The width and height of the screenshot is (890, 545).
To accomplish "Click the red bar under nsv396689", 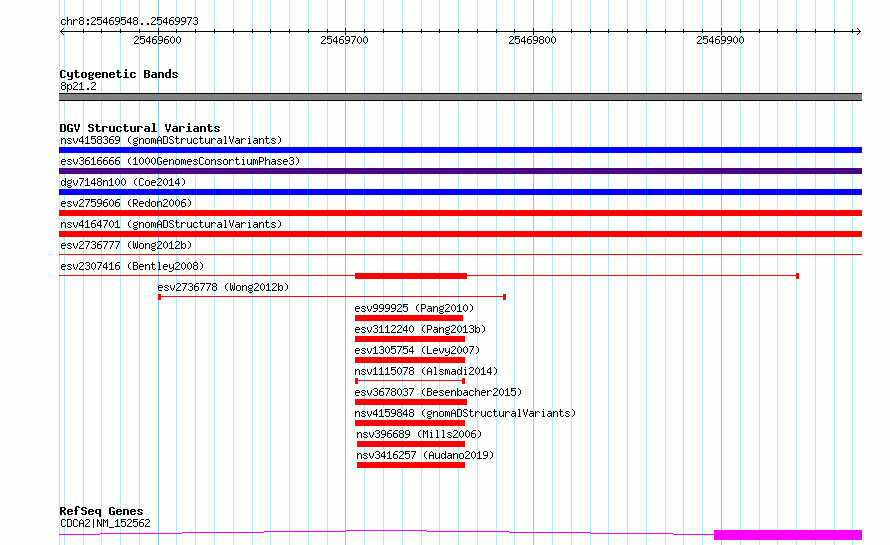I will pyautogui.click(x=411, y=444).
